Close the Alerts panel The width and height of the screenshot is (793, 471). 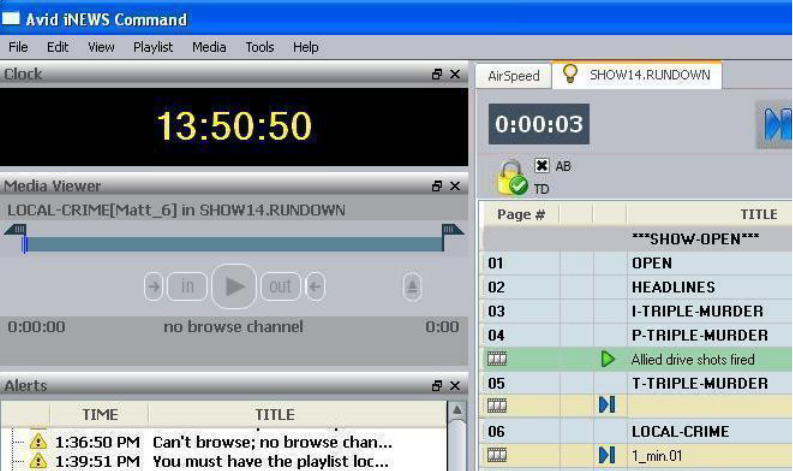(455, 386)
